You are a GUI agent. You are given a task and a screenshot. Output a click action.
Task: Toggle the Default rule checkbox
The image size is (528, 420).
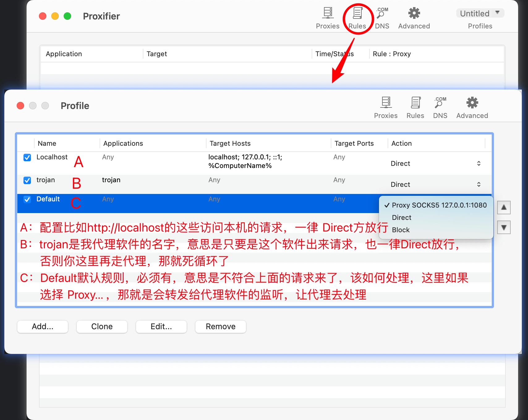click(x=27, y=199)
